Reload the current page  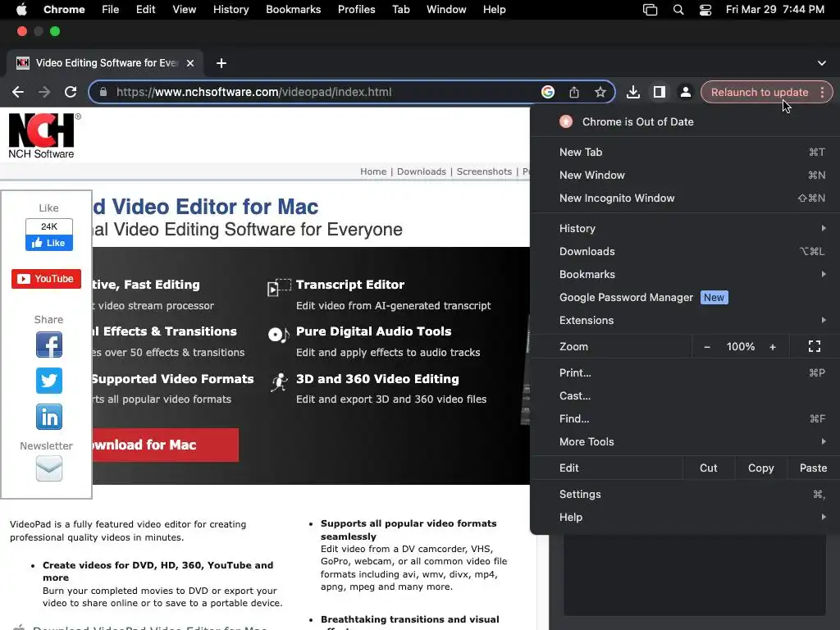[71, 92]
